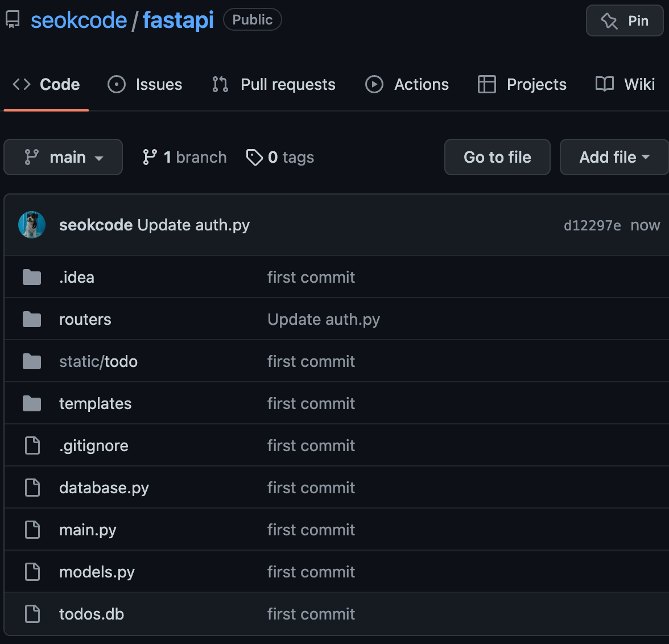Click the Projects table icon
Image resolution: width=669 pixels, height=644 pixels.
(487, 84)
